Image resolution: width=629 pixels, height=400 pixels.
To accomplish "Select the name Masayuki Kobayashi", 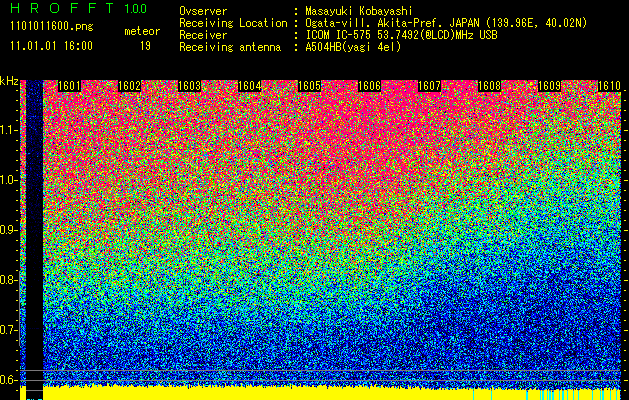I will [359, 11].
